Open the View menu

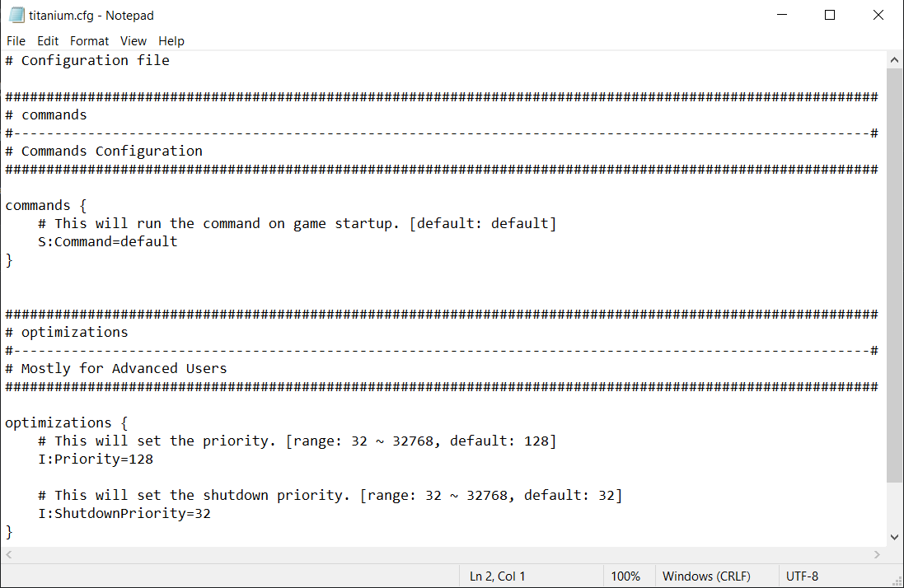(x=133, y=41)
